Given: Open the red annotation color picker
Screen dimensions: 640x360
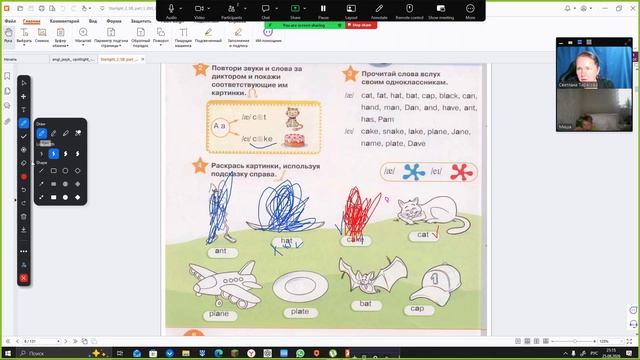Looking at the screenshot, I should 24,176.
